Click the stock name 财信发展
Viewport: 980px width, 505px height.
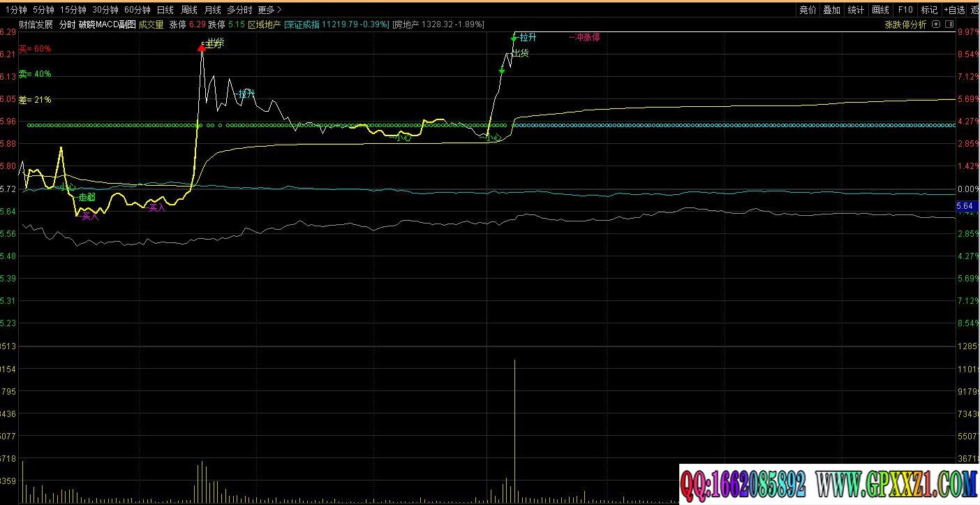36,24
